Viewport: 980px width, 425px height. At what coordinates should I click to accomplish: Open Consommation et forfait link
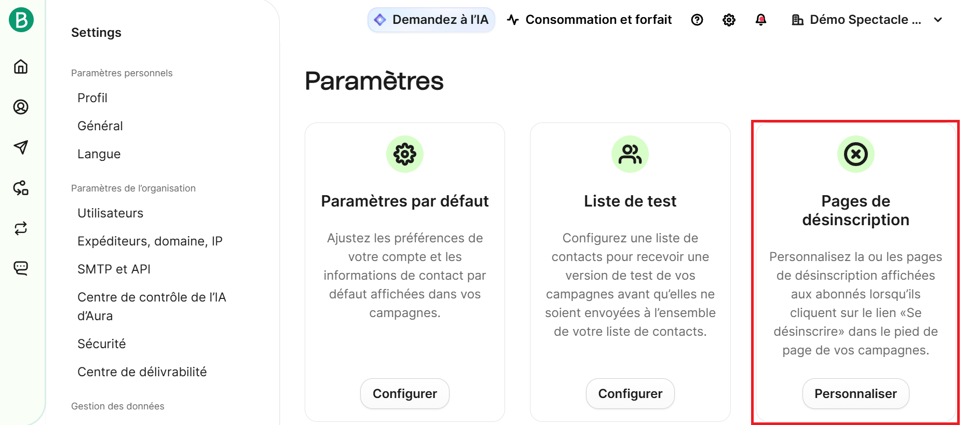point(590,20)
